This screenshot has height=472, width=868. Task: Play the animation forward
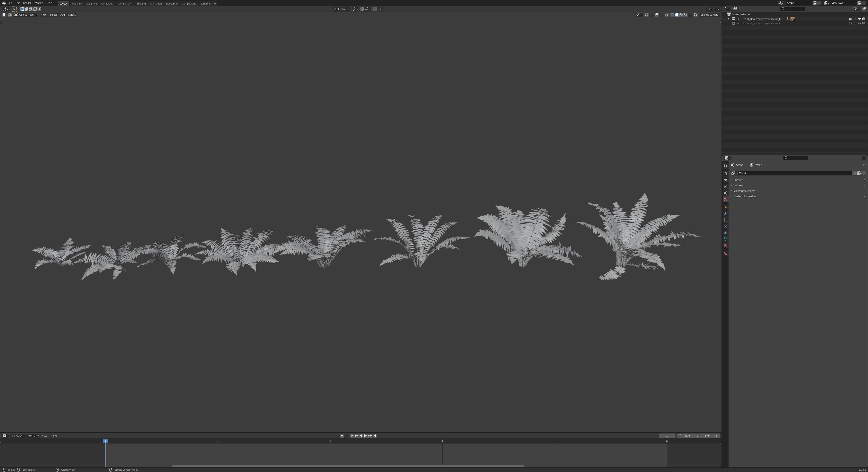pos(365,436)
